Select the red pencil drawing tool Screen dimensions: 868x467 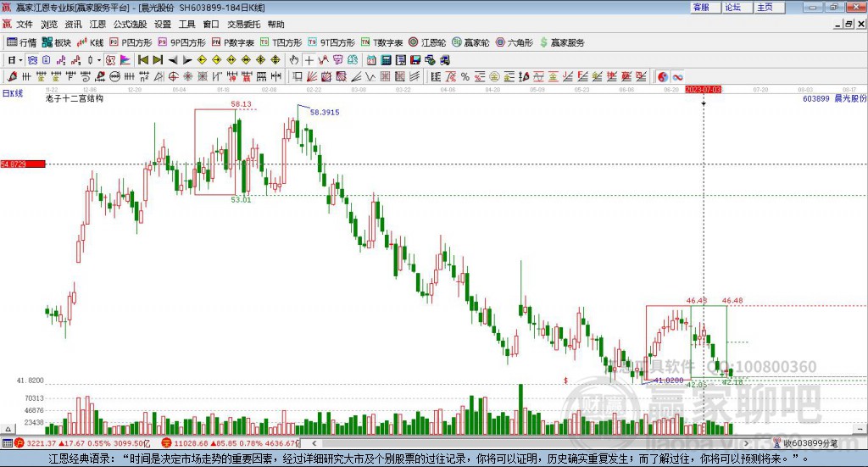coord(12,77)
